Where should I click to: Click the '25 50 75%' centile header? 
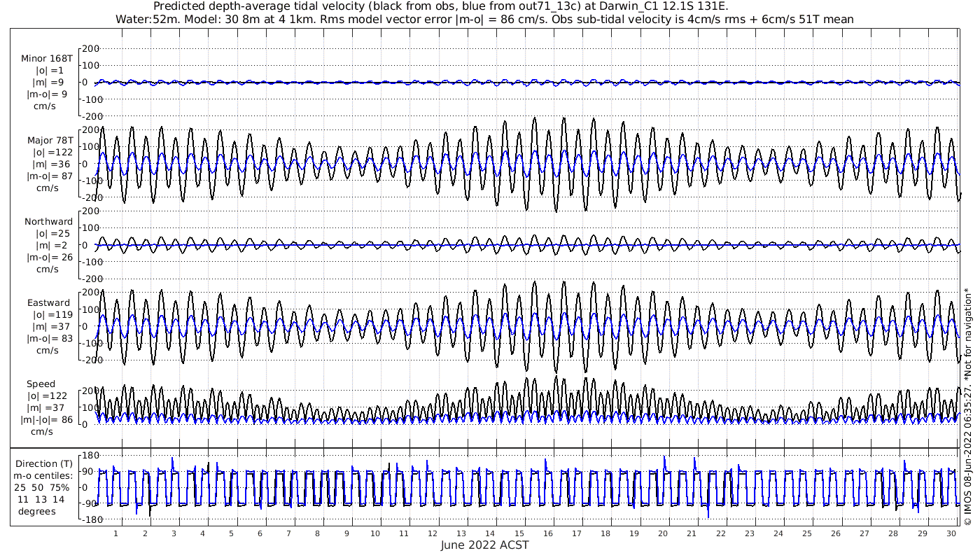(43, 487)
